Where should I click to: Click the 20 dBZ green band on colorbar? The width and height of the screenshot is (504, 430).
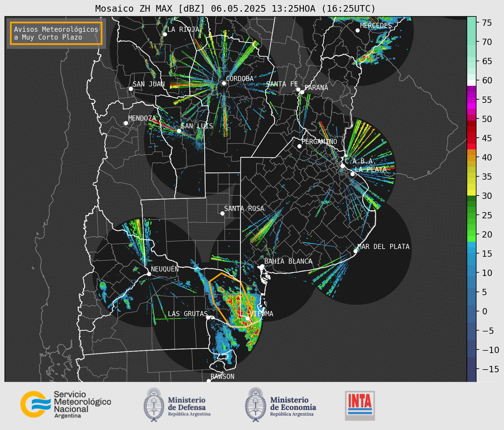click(471, 234)
